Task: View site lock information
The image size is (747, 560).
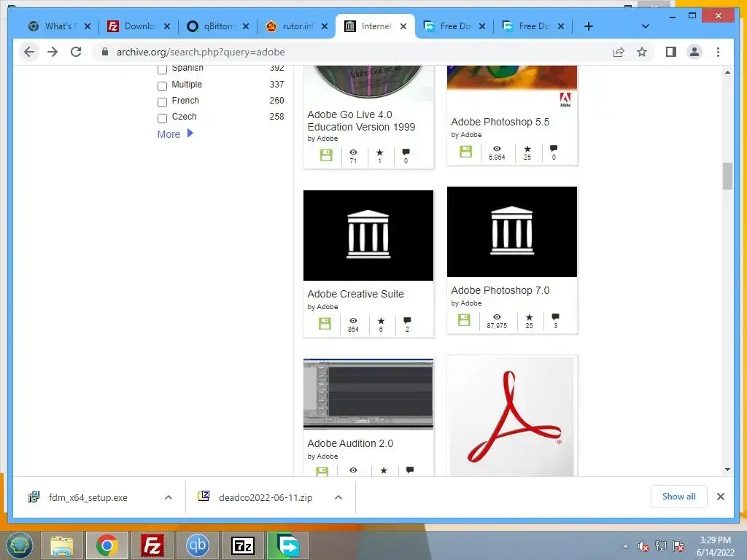Action: pos(105,52)
